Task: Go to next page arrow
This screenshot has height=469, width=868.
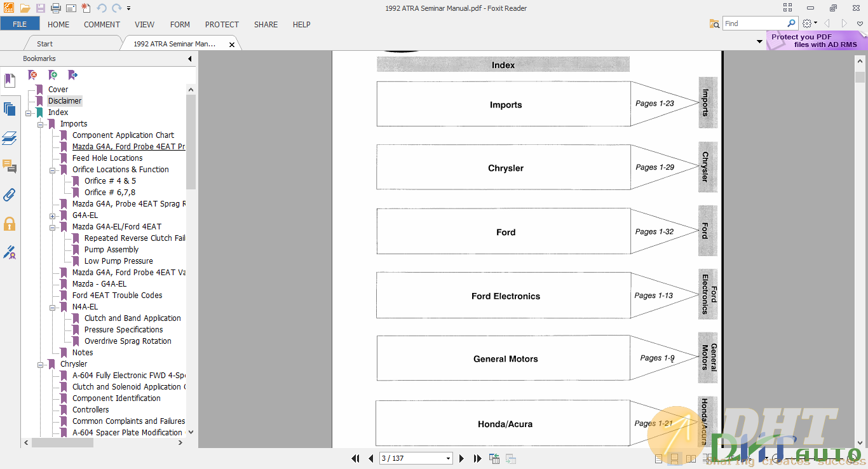Action: click(461, 458)
